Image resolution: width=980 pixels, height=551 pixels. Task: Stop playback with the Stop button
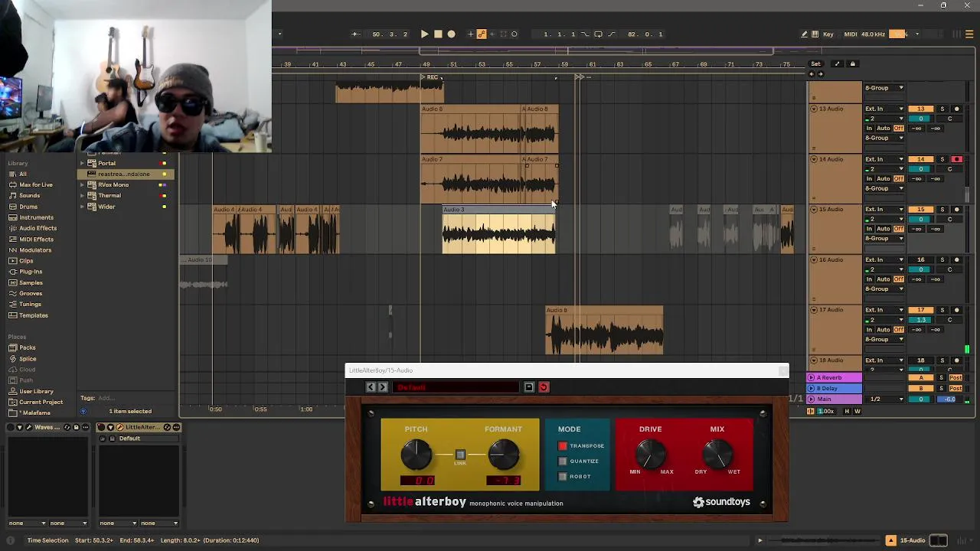pos(438,34)
